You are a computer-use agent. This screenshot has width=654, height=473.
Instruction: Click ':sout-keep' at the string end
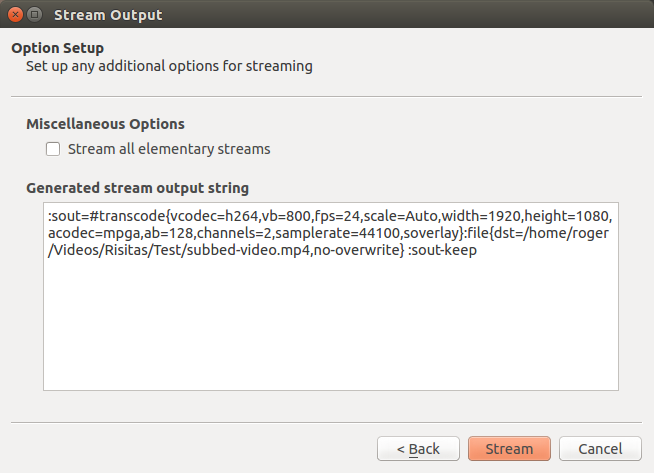tap(442, 250)
